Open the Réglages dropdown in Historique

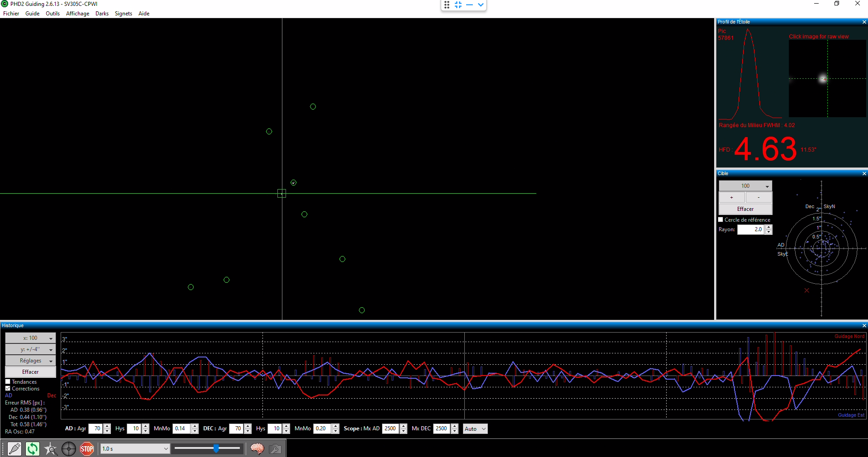click(x=30, y=361)
